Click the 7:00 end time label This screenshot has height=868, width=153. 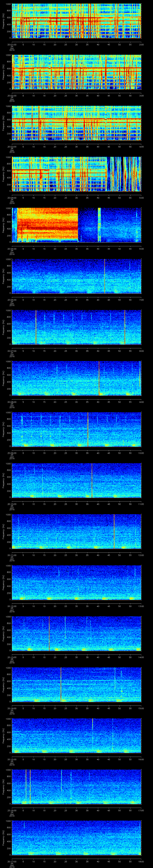tap(141, 300)
